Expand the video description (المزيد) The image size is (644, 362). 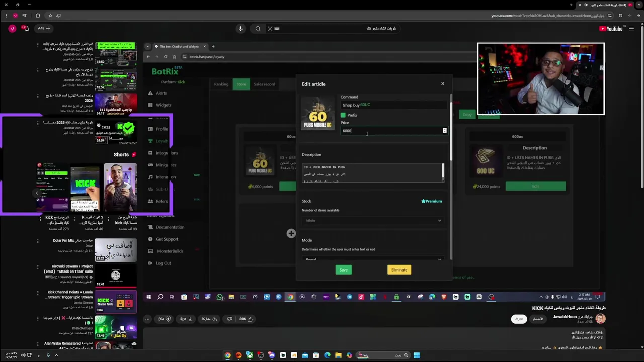pyautogui.click(x=545, y=347)
